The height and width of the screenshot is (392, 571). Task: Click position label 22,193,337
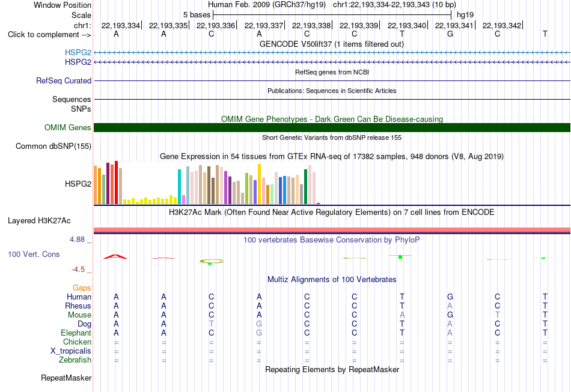point(264,25)
